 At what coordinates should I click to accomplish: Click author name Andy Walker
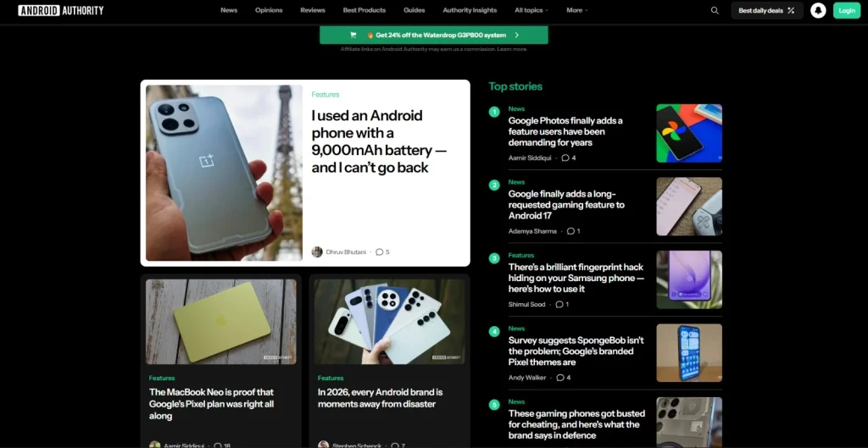coord(527,378)
